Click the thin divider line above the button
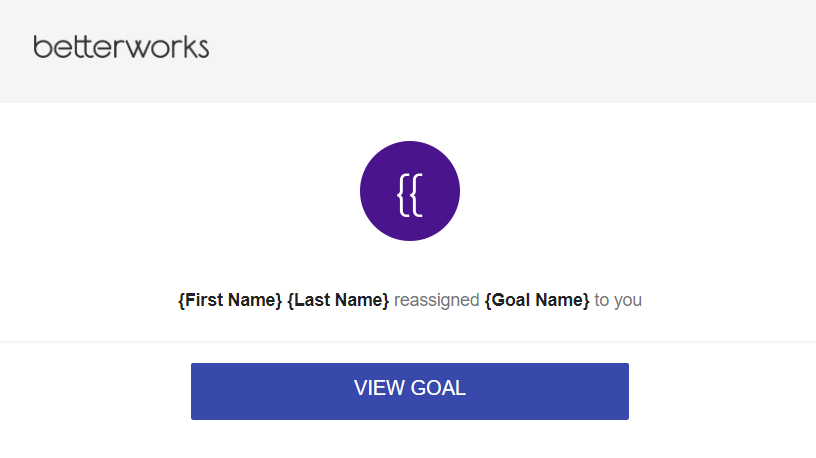The width and height of the screenshot is (816, 458). click(x=408, y=342)
